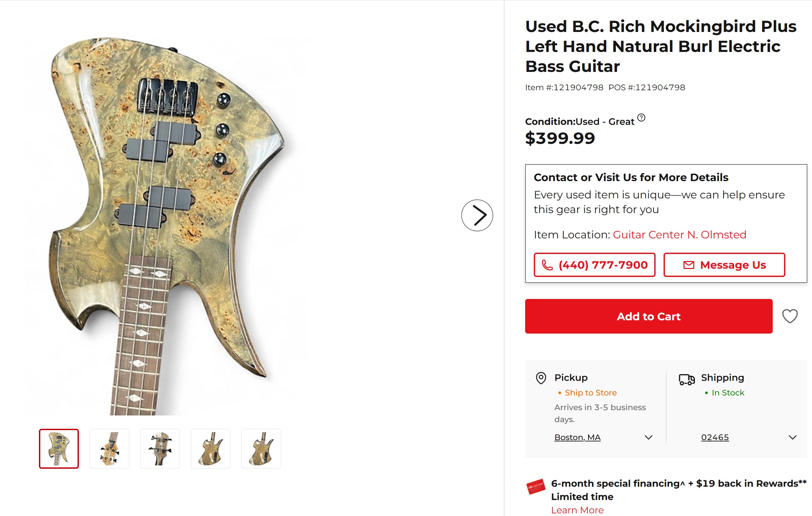812x516 pixels.
Task: Select the second thumbnail image
Action: point(109,448)
